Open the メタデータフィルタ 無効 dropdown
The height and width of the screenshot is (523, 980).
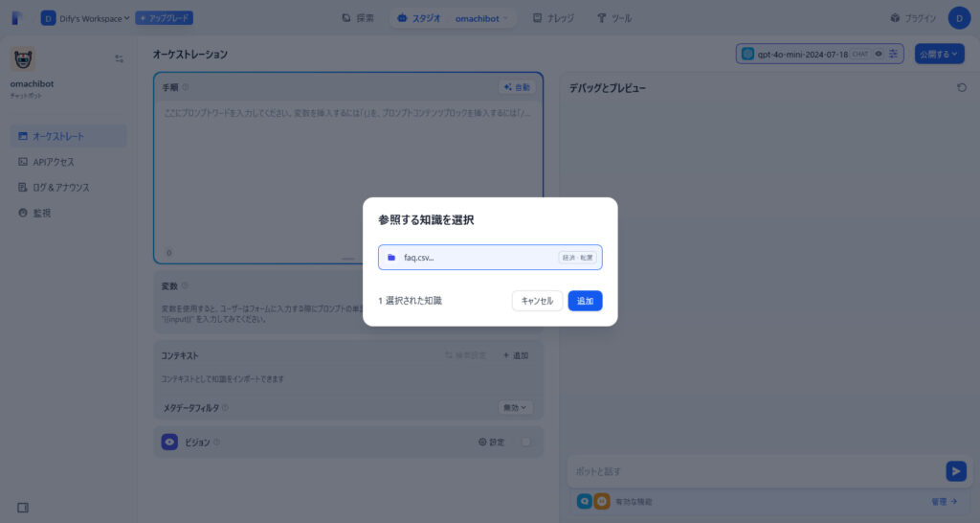tap(516, 407)
